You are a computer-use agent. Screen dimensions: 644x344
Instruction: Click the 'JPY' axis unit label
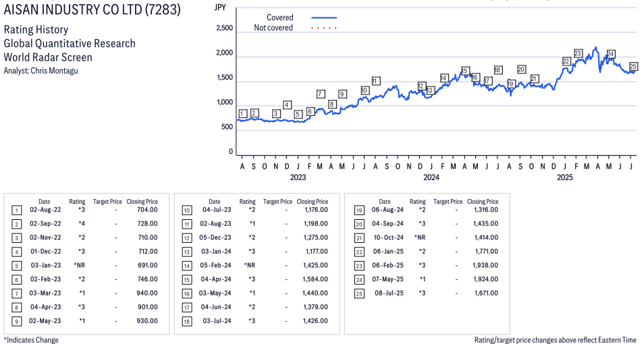pyautogui.click(x=220, y=7)
